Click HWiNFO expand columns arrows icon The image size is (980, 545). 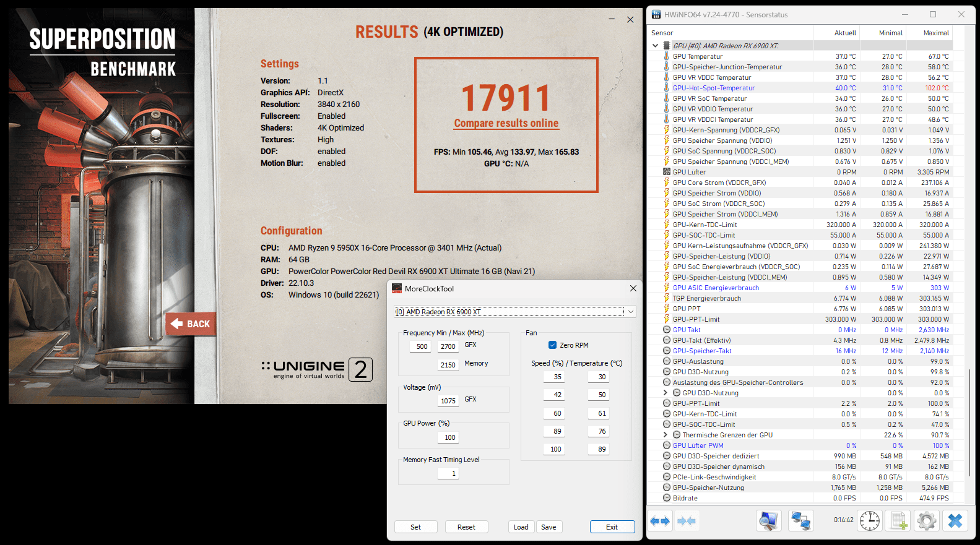pos(660,521)
